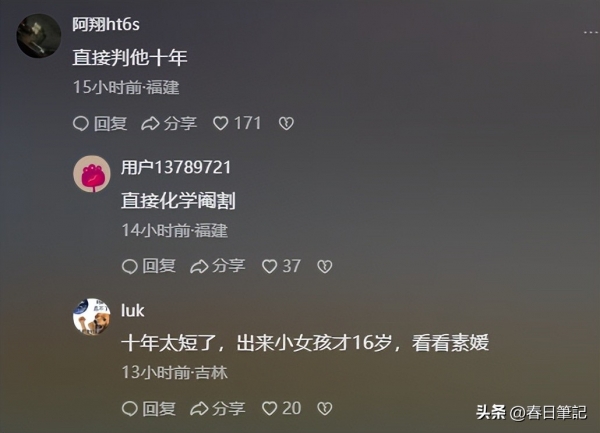
Task: Share the 直接化学阉割 comment
Action: 217,266
